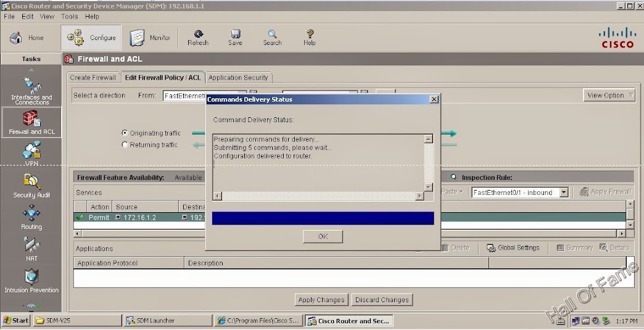Open Interfaces and Connections task

coord(31,90)
